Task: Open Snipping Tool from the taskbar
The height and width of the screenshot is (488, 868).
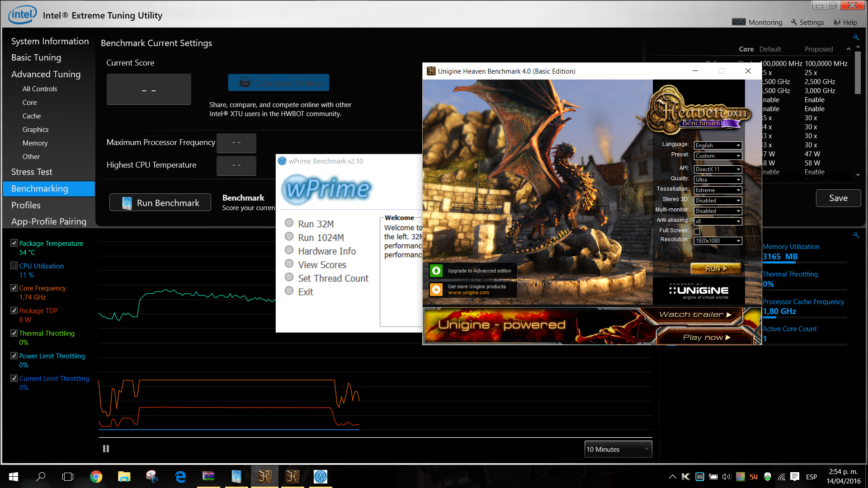Action: click(x=152, y=477)
